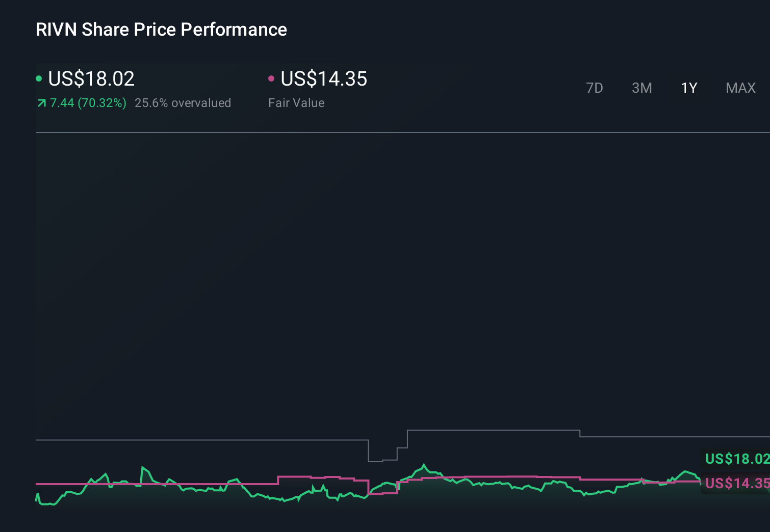770x532 pixels.
Task: Click the US$18.02 header price value
Action: [91, 79]
